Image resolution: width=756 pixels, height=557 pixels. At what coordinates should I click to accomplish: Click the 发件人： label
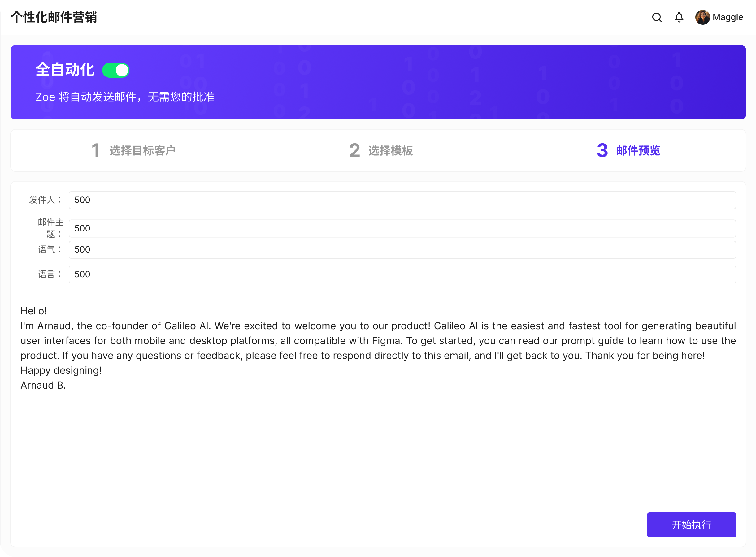[x=46, y=200]
